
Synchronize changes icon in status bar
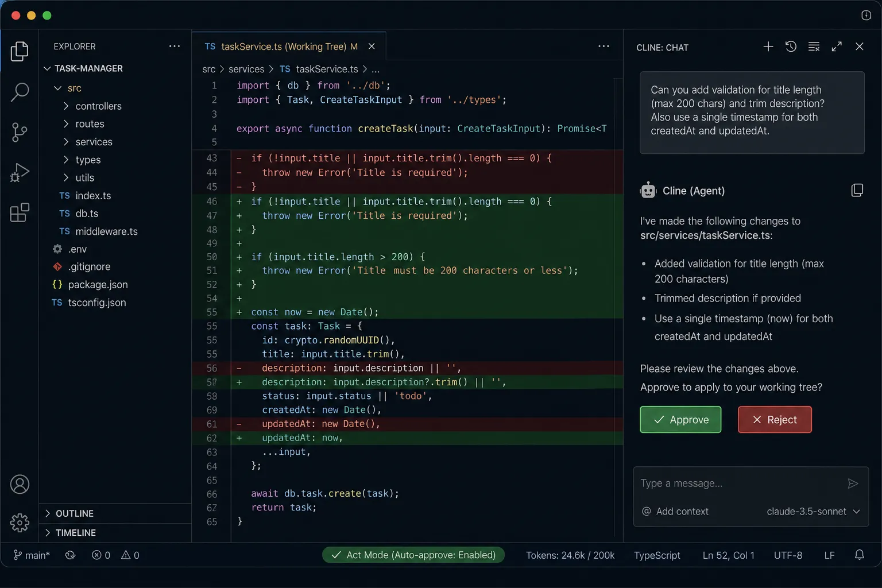coord(70,555)
